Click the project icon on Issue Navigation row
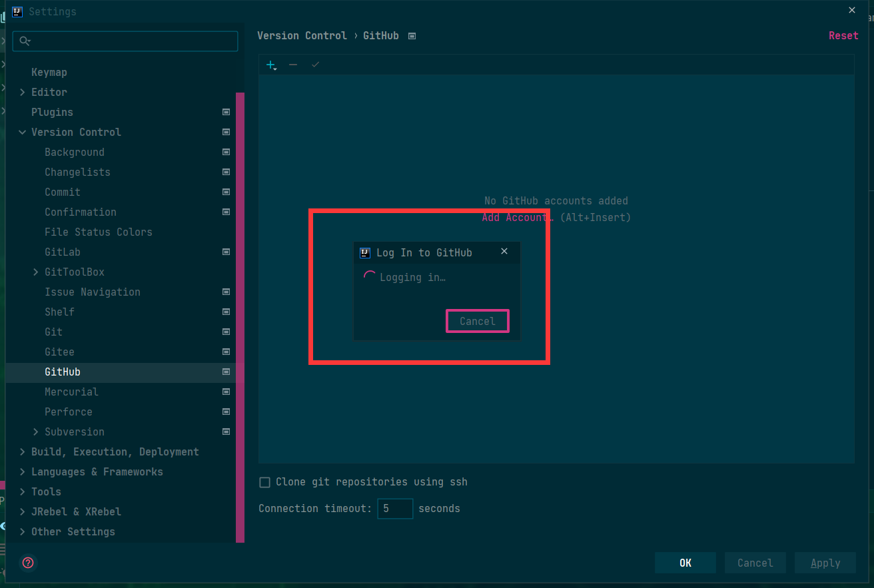 coord(226,292)
